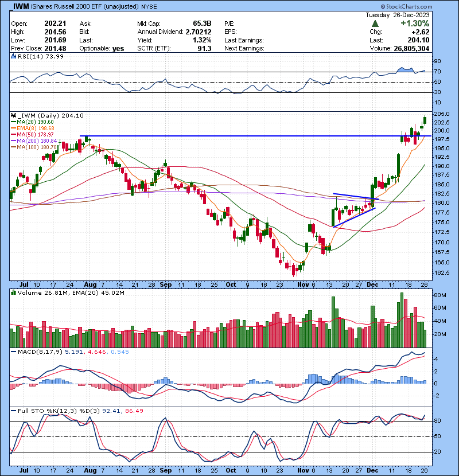Click the SCTR (ETF) value 91.3
Image resolution: width=459 pixels, height=476 pixels.
point(204,49)
